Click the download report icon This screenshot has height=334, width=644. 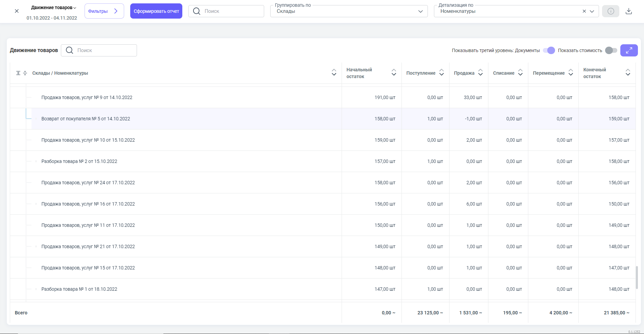point(628,11)
